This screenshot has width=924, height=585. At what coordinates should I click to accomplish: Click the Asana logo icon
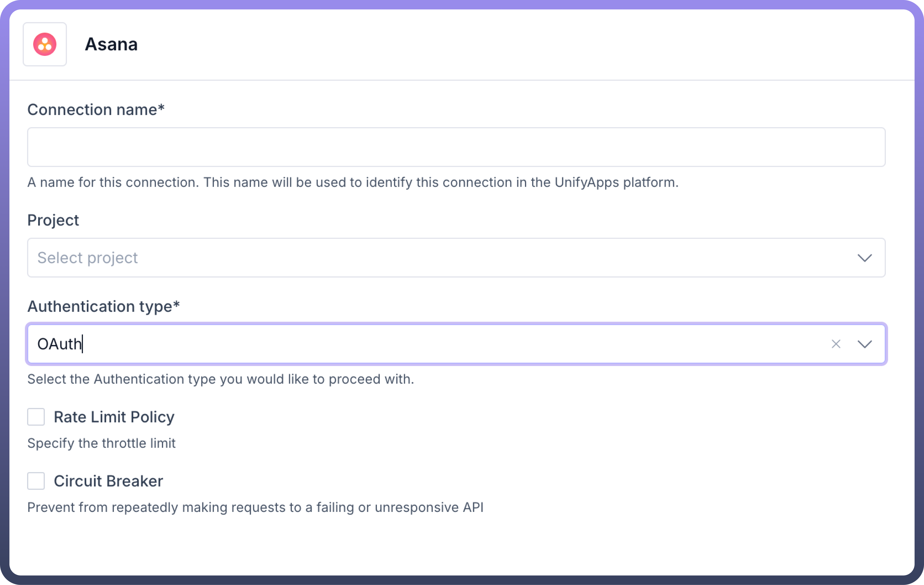45,44
